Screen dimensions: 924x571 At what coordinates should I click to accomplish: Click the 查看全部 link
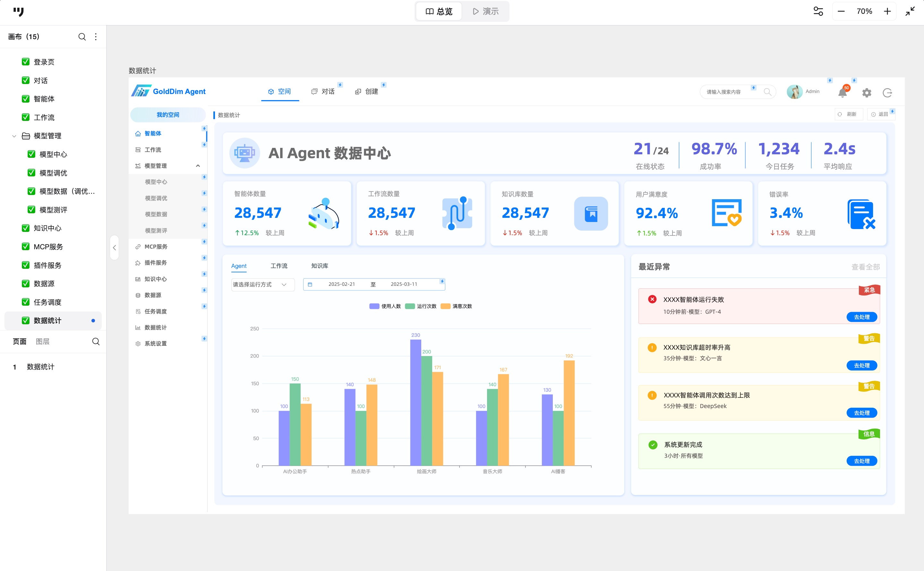coord(865,267)
